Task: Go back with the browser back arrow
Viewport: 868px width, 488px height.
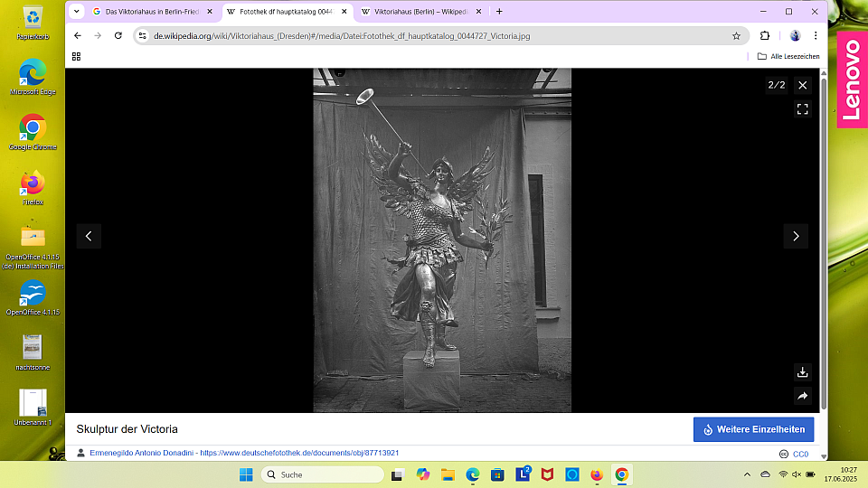Action: 78,36
